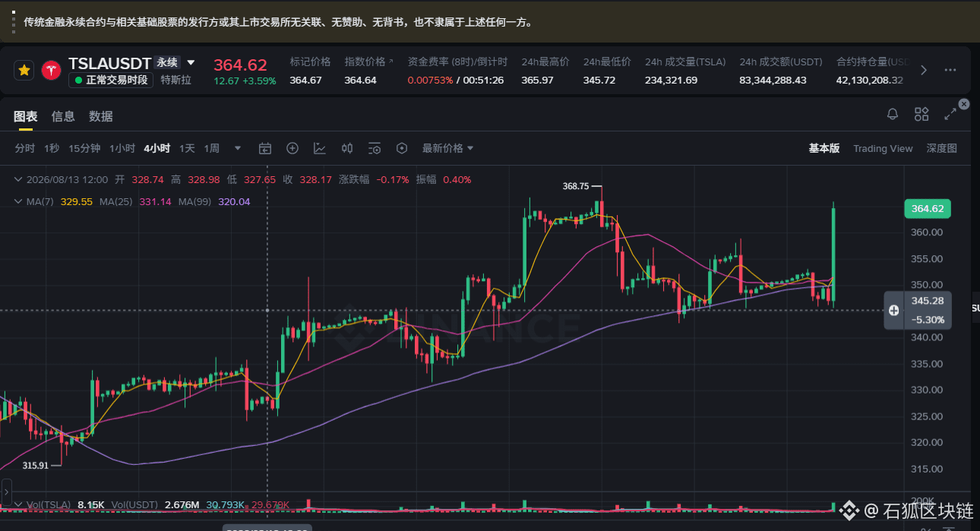Toggle the yellow favorite star for TSLAUSDT
Screen dimensions: 980x531
pos(24,70)
